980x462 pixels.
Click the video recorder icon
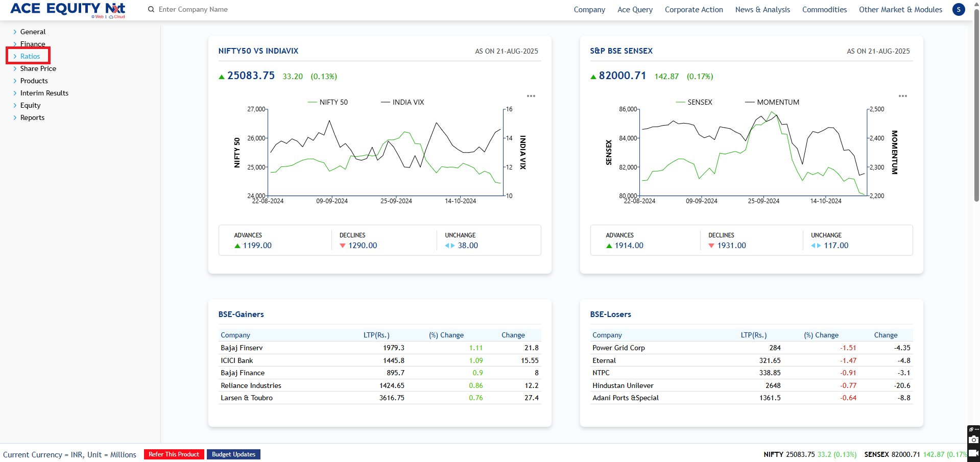click(x=973, y=453)
